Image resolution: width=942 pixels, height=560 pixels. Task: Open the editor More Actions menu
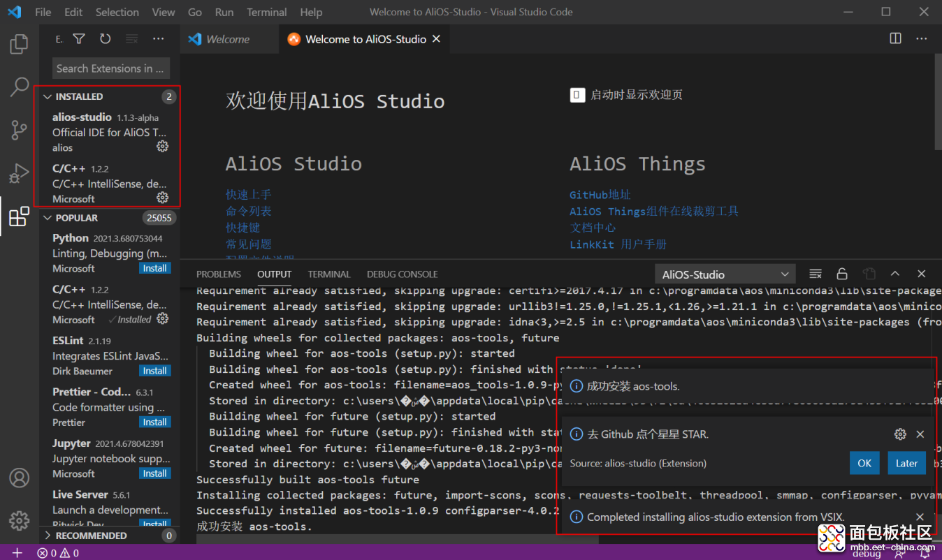pos(922,39)
